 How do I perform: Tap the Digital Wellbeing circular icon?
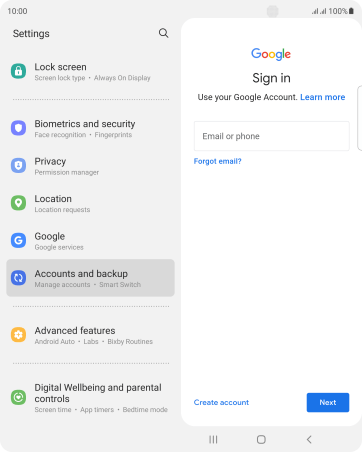point(18,397)
